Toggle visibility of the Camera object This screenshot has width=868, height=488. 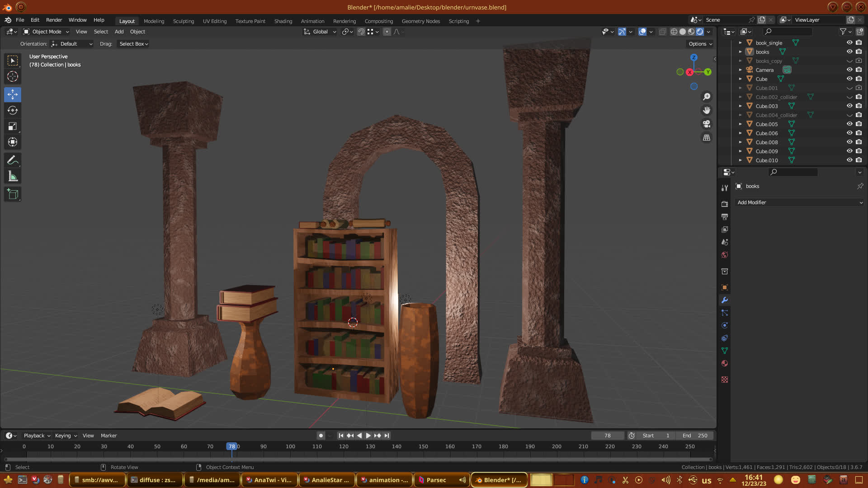tap(849, 70)
